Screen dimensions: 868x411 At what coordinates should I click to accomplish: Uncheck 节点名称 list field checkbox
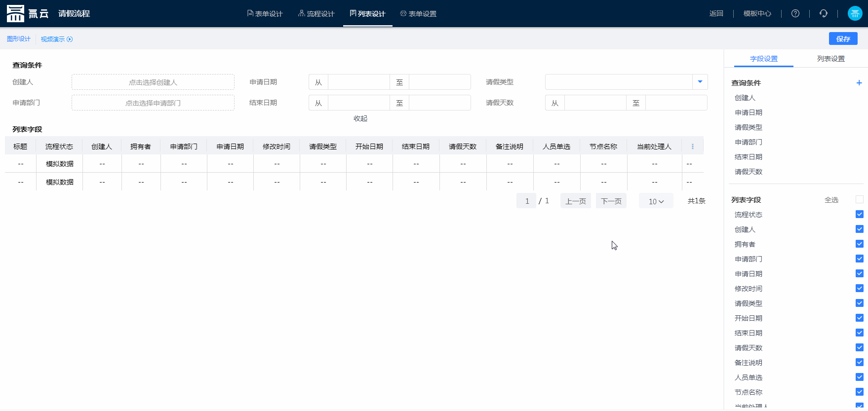click(x=860, y=392)
